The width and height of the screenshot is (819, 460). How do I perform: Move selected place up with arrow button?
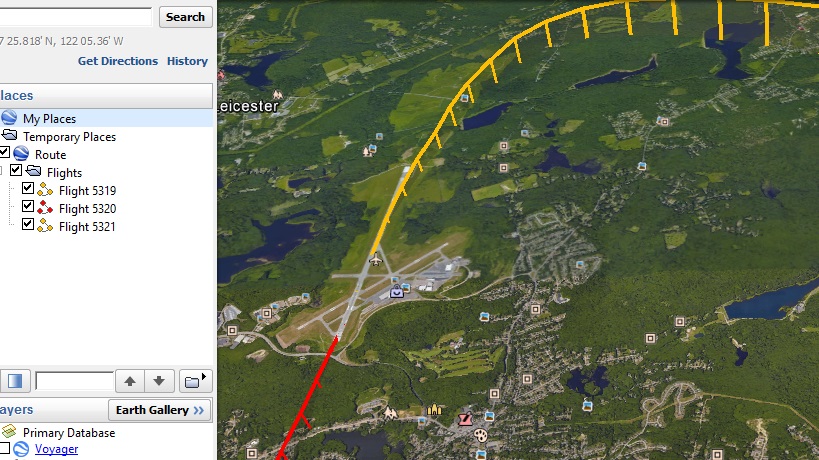pyautogui.click(x=129, y=381)
